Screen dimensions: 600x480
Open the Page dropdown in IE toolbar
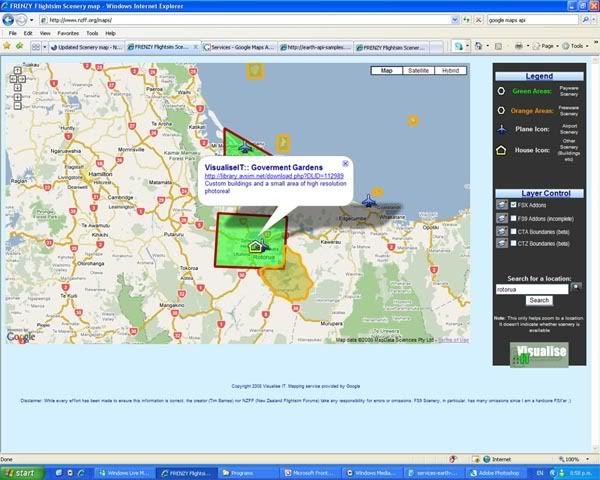tap(547, 46)
